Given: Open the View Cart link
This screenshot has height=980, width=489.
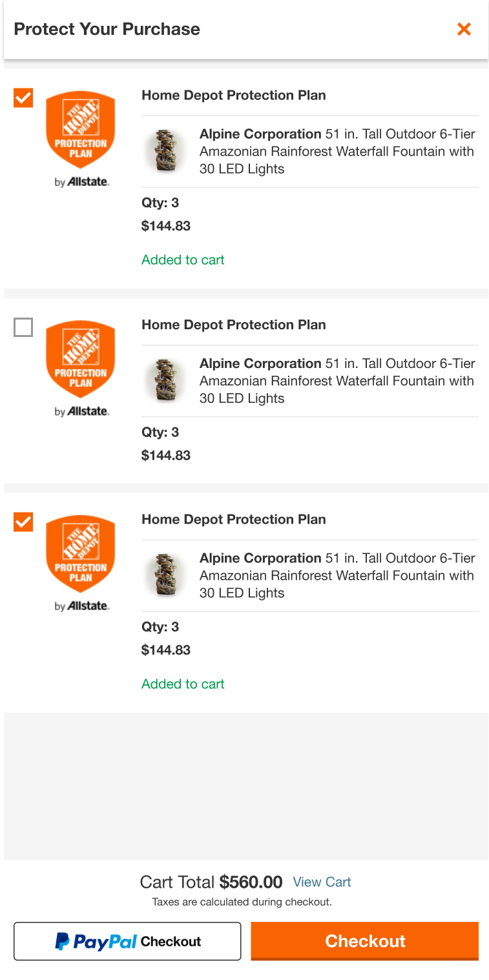Looking at the screenshot, I should pos(322,882).
